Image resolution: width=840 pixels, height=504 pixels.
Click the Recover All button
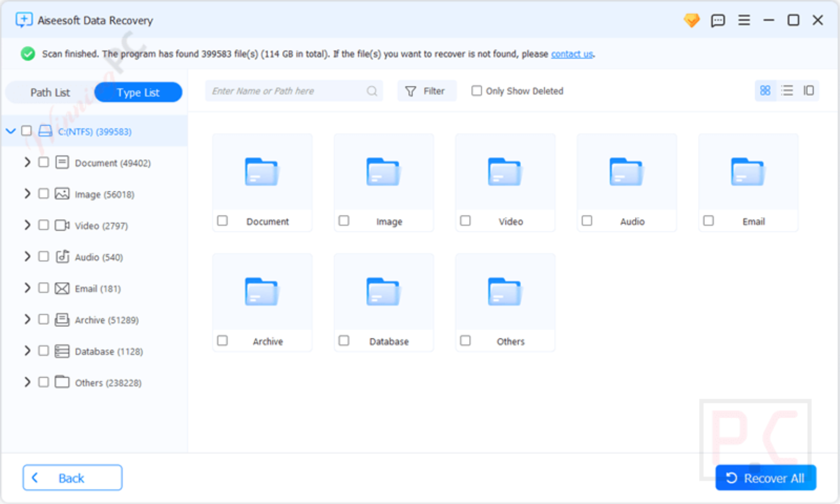tap(765, 477)
